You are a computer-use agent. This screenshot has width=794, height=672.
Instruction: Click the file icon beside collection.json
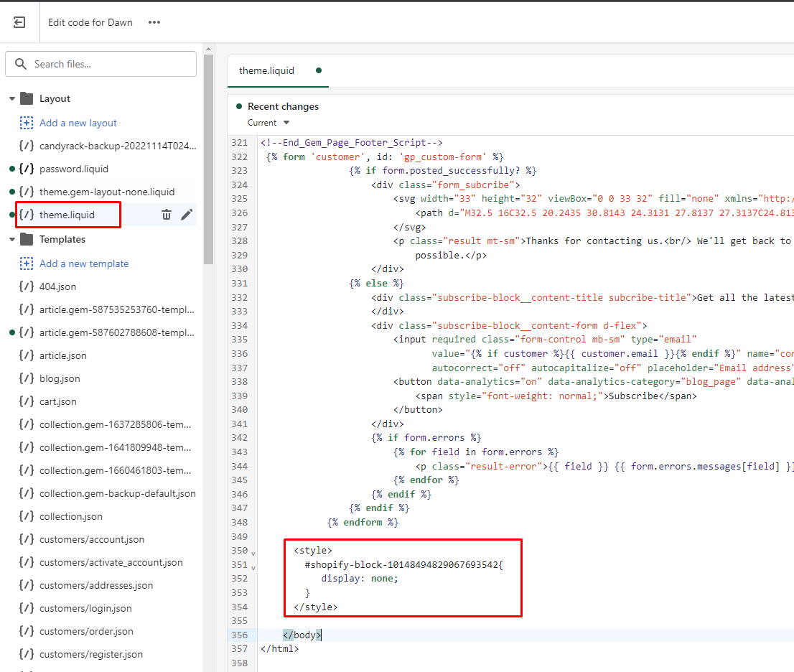tap(27, 516)
